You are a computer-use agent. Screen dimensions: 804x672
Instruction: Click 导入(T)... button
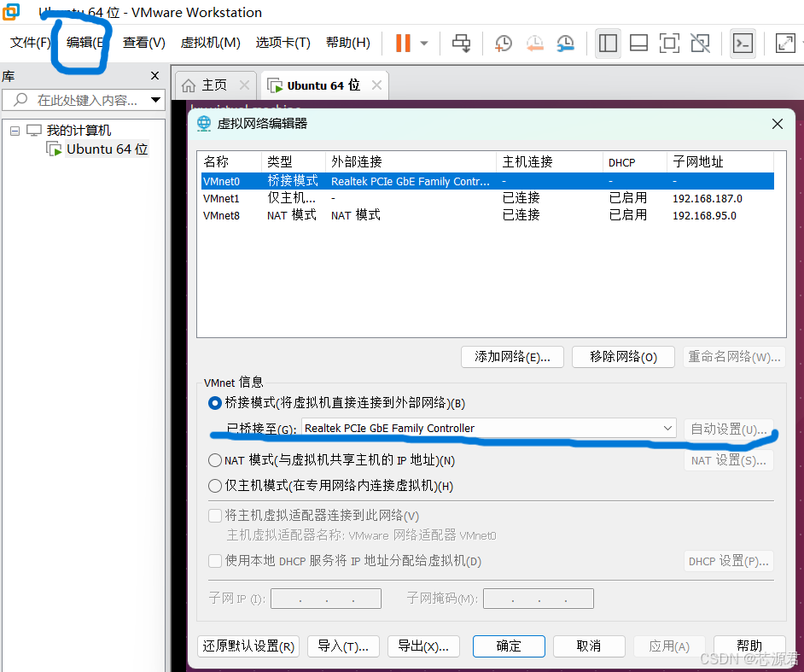343,646
